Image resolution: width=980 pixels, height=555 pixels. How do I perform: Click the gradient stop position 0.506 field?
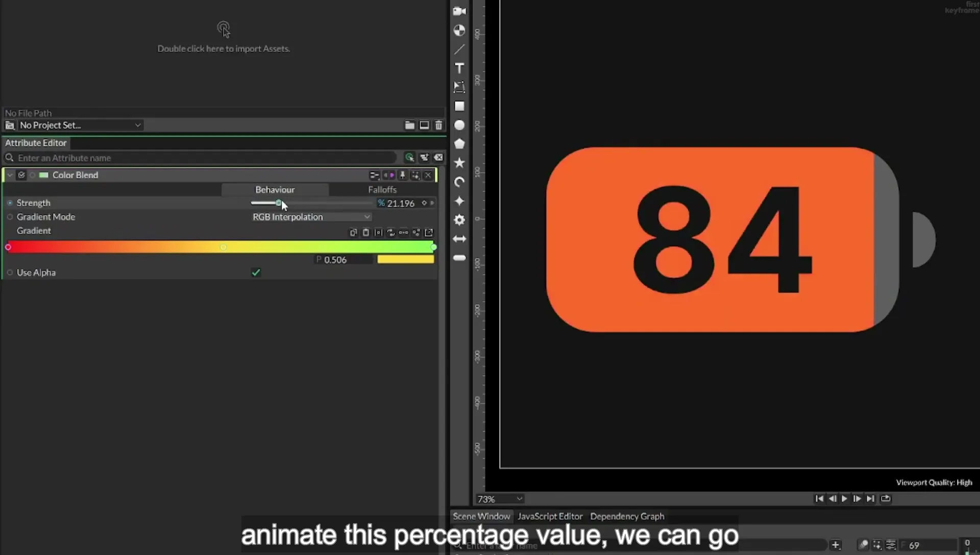click(x=344, y=260)
